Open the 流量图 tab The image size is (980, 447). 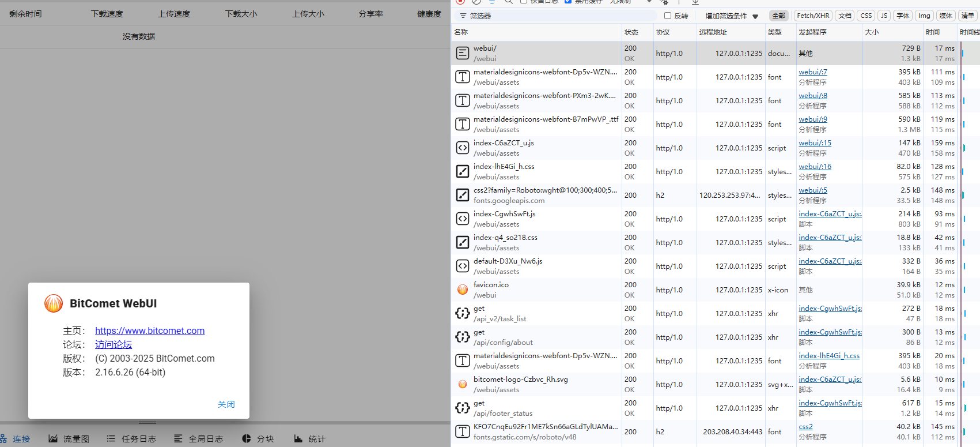[69, 439]
